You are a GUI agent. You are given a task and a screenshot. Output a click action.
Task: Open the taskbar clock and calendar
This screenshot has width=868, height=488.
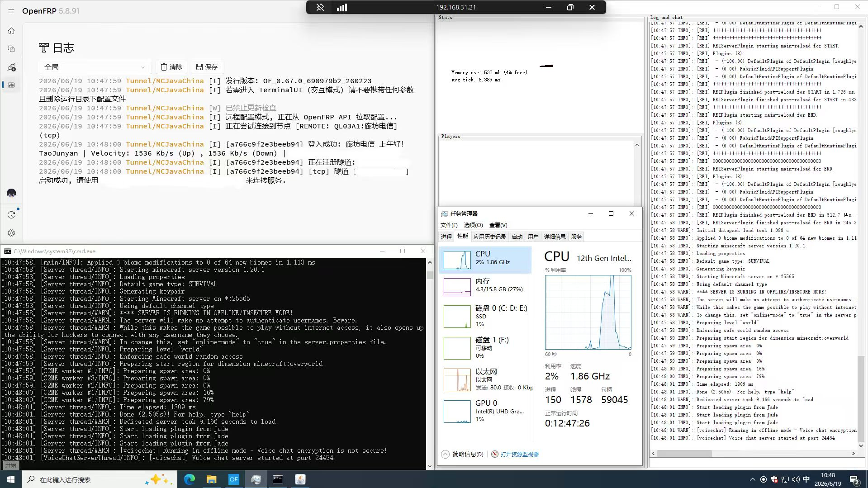828,479
